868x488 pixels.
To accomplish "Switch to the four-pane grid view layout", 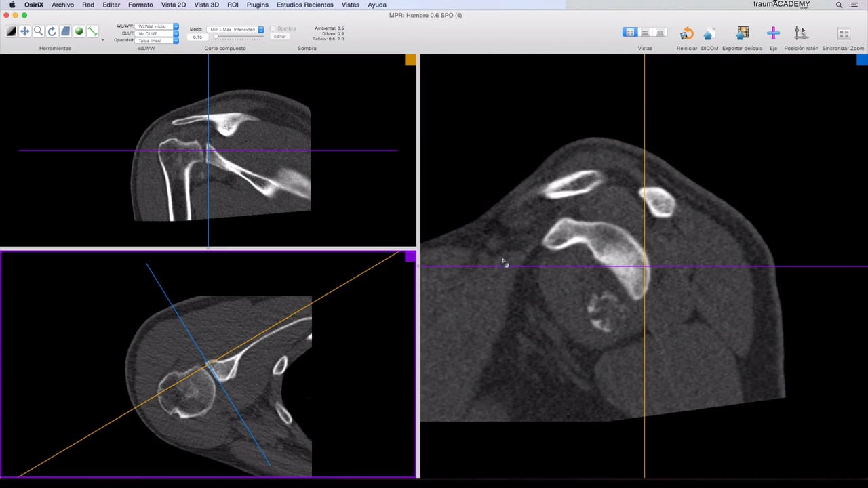I will [630, 33].
